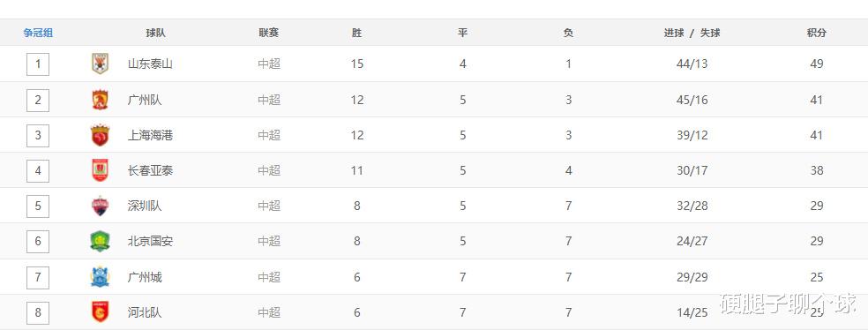This screenshot has height=330, width=868.
Task: Click the 广州城 blue team logo
Action: tap(100, 277)
